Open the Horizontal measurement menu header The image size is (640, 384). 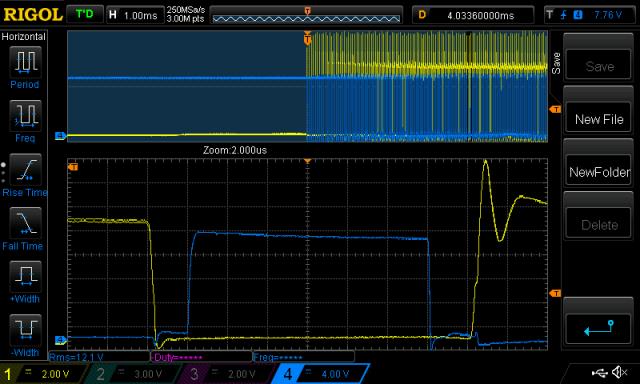coord(24,36)
